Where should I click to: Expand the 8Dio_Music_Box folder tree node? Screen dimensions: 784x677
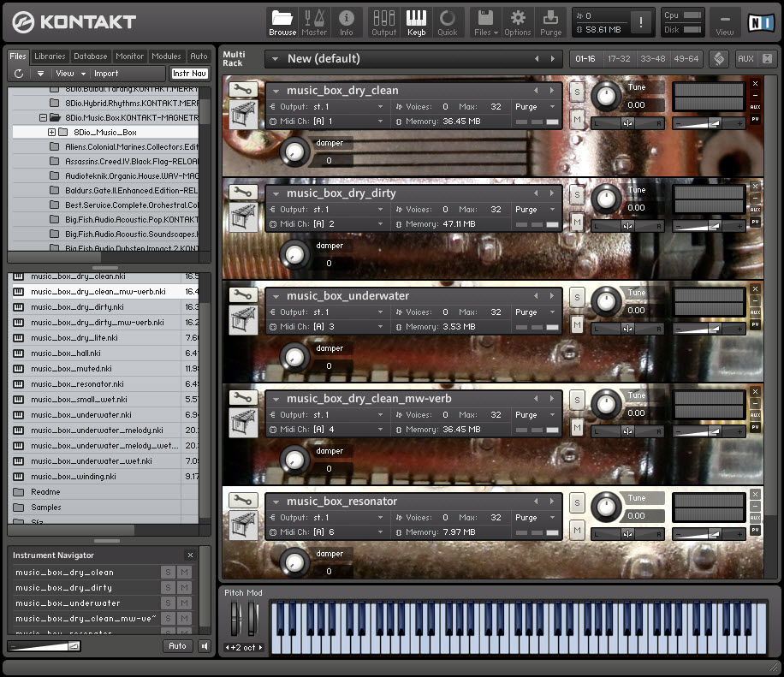point(51,133)
